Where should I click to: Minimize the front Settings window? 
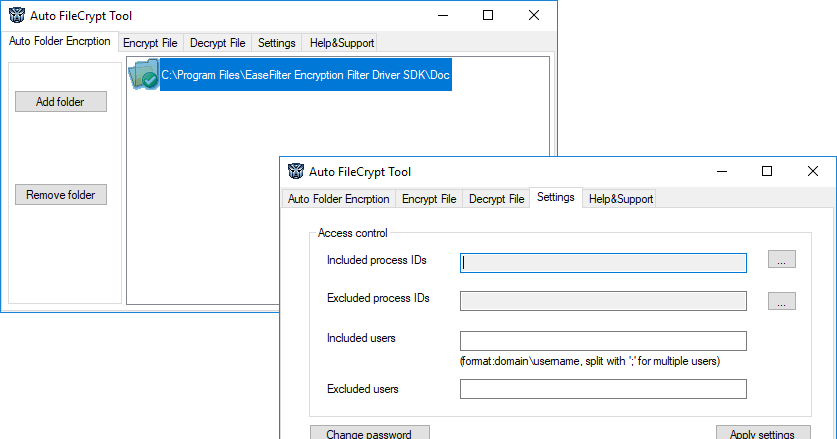point(722,171)
